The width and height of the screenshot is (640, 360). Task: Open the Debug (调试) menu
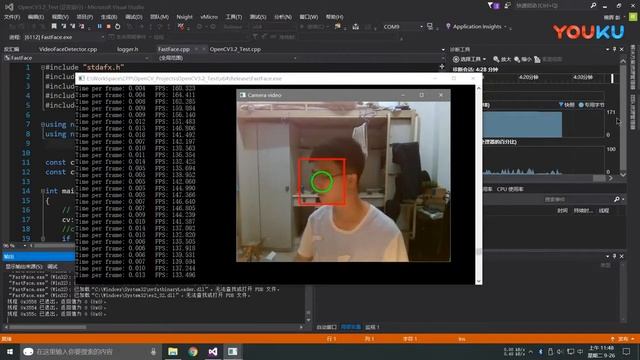pyautogui.click(x=133, y=17)
